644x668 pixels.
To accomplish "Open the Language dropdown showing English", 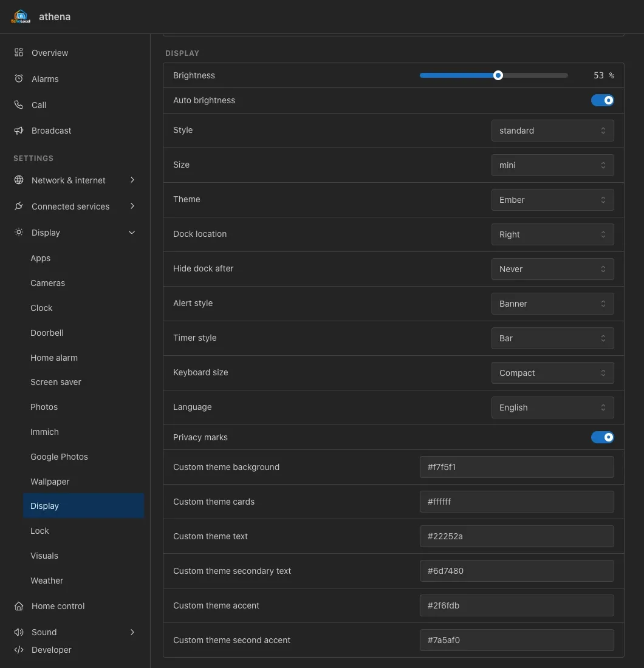I will [x=552, y=407].
